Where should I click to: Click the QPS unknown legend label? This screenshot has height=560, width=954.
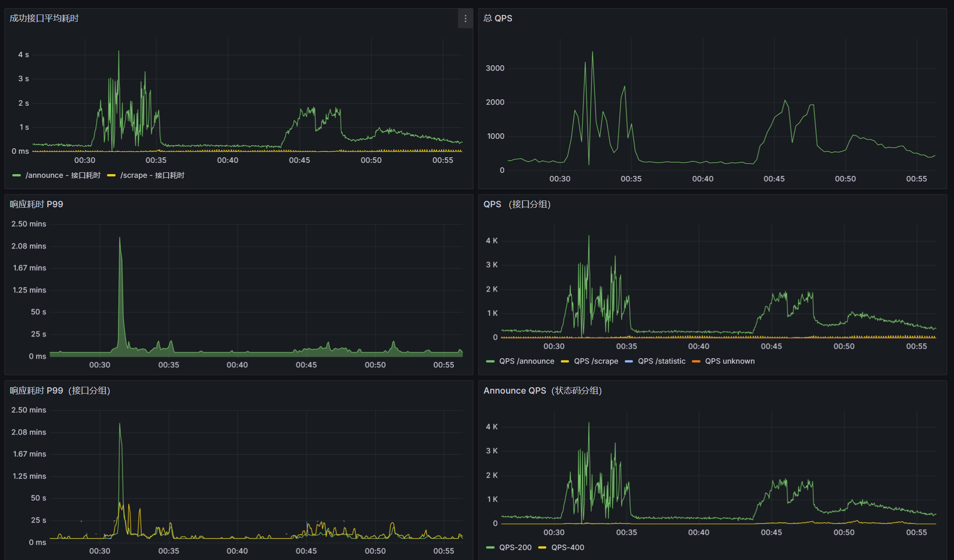(x=730, y=361)
